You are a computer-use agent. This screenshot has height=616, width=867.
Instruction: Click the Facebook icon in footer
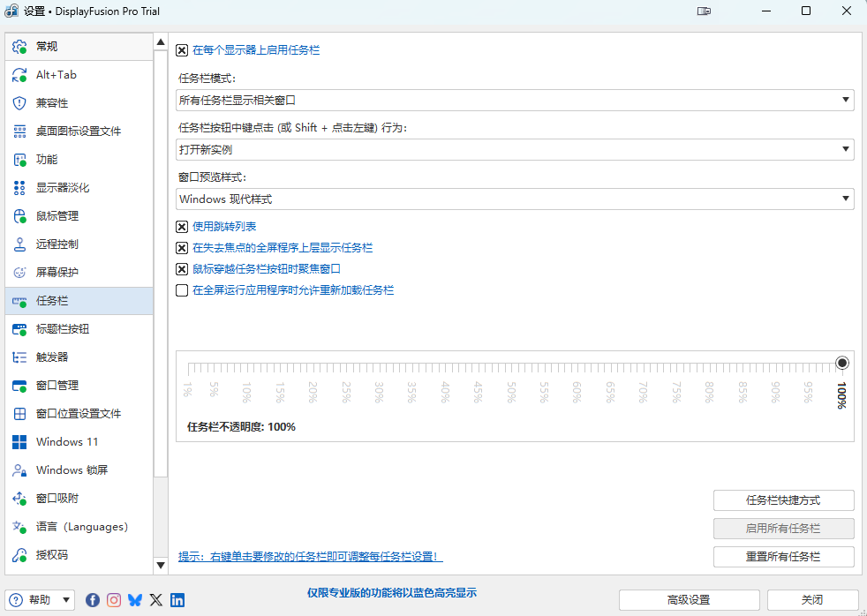(x=93, y=600)
